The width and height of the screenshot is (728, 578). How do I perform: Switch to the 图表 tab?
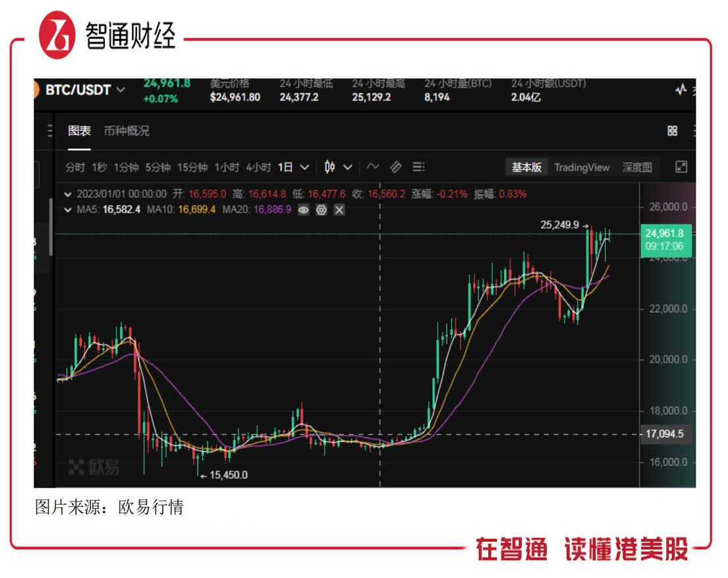79,131
